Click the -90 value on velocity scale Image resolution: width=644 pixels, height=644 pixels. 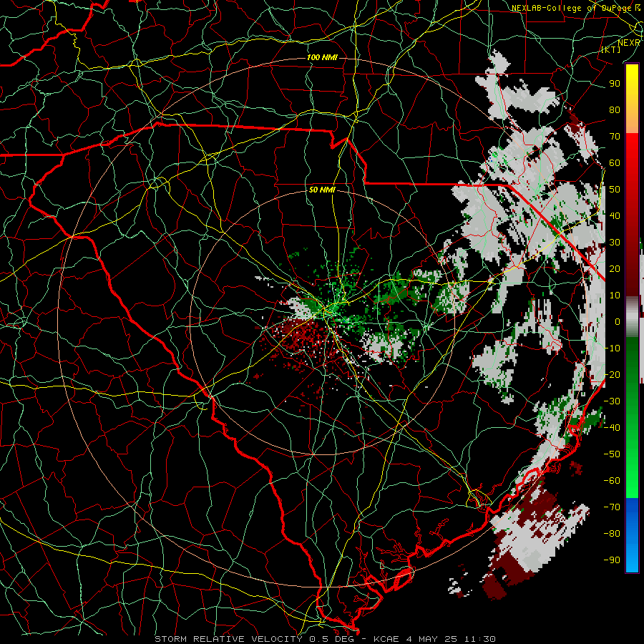point(612,560)
